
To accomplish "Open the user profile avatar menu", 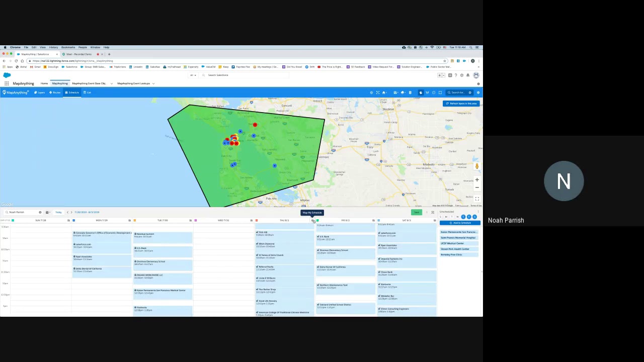I will pos(476,75).
